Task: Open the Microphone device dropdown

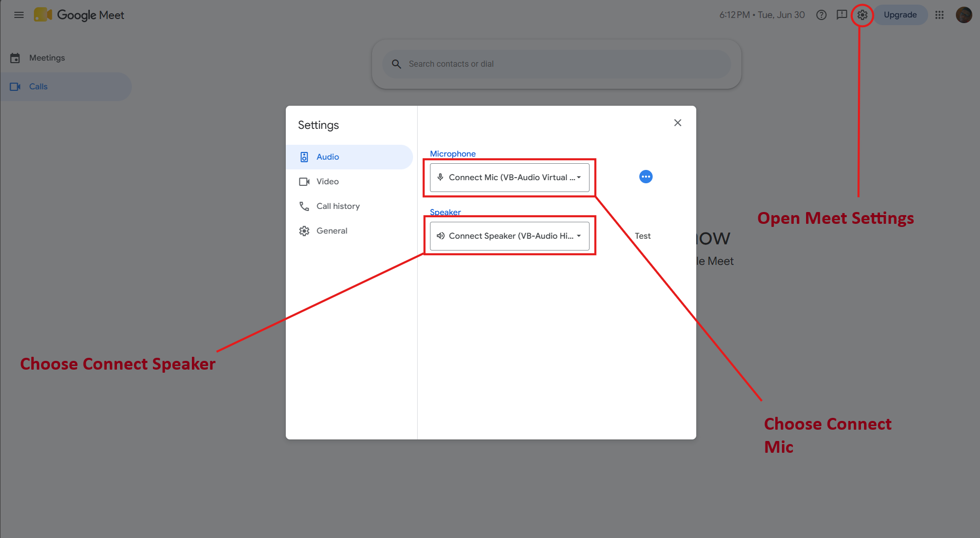Action: (x=509, y=178)
